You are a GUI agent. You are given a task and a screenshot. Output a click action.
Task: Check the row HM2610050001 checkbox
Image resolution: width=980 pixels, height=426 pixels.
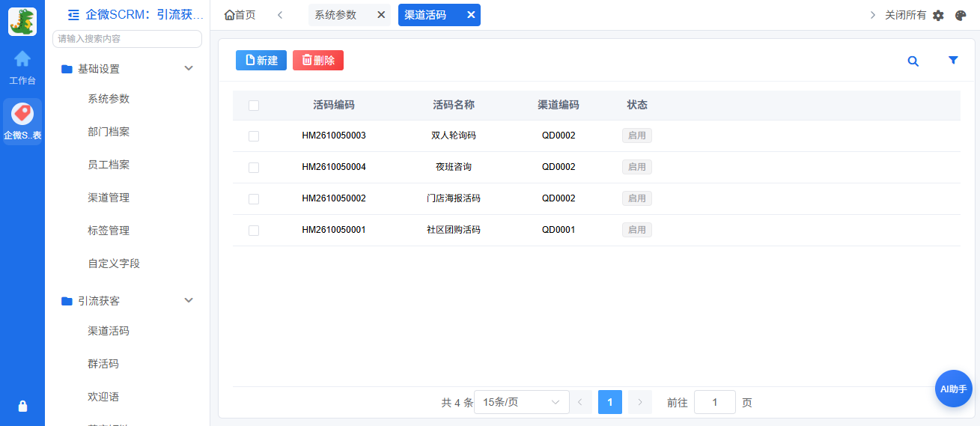point(254,231)
